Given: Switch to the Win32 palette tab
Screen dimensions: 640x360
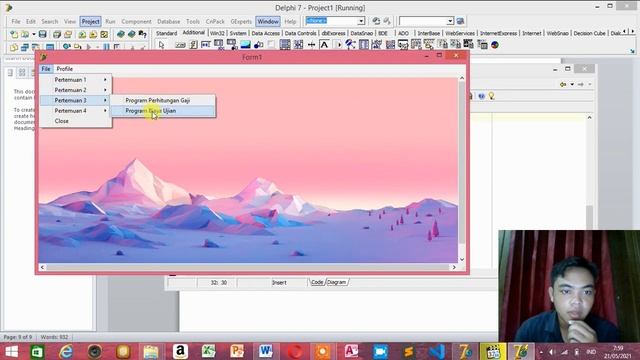Looking at the screenshot, I should (217, 33).
